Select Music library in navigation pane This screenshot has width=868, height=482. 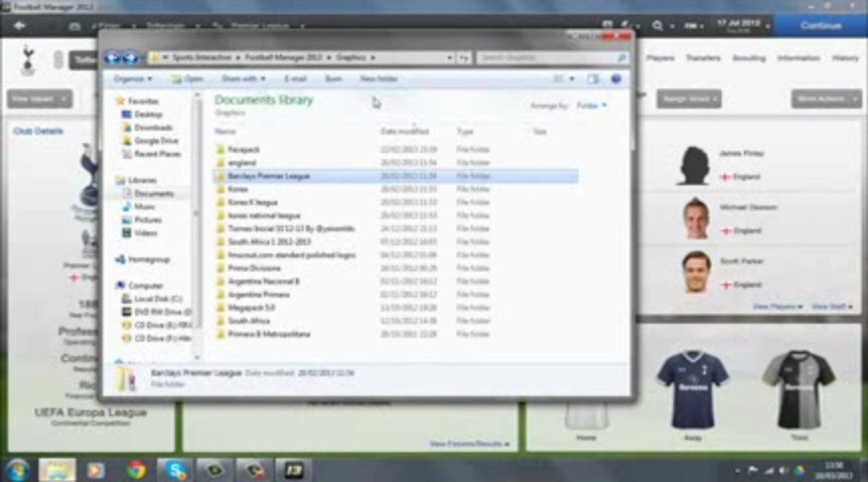tap(138, 207)
